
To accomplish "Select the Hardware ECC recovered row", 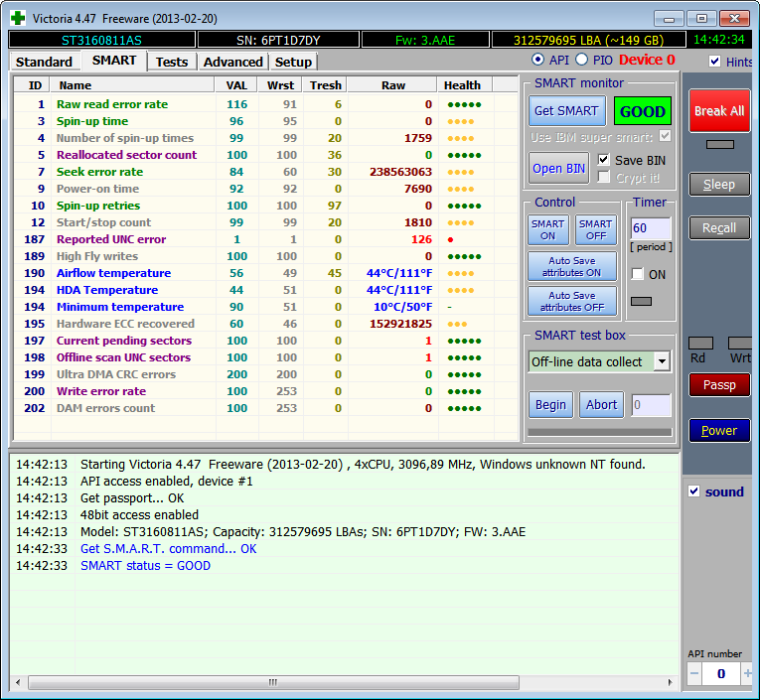I will 265,323.
